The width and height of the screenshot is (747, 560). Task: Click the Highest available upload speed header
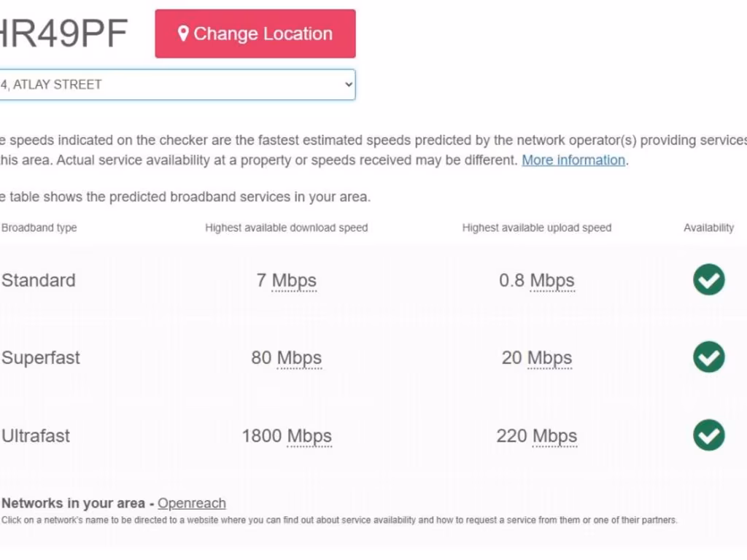(537, 227)
